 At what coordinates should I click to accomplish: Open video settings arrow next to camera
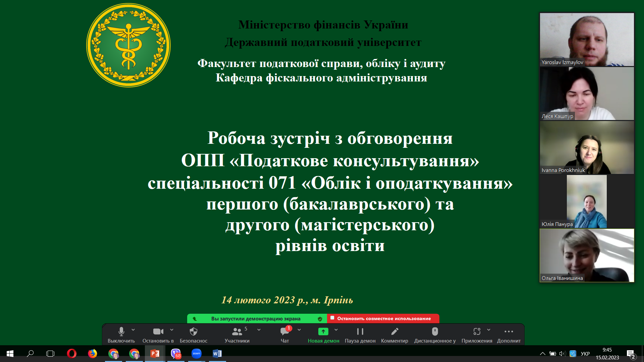pyautogui.click(x=172, y=330)
